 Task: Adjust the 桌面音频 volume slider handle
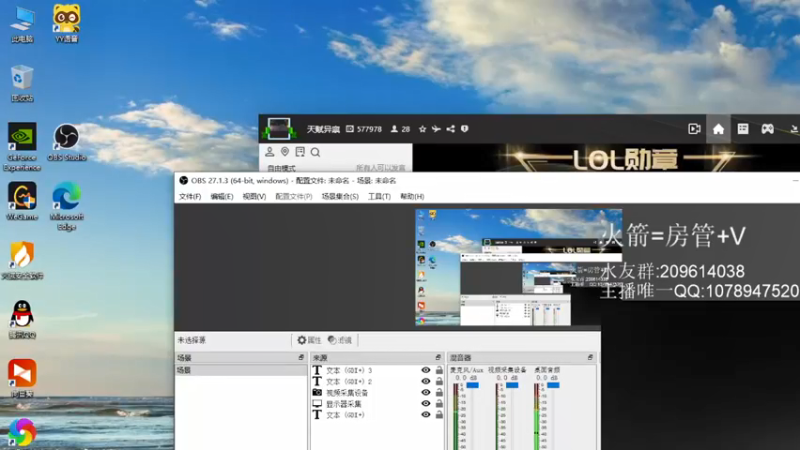click(x=553, y=385)
